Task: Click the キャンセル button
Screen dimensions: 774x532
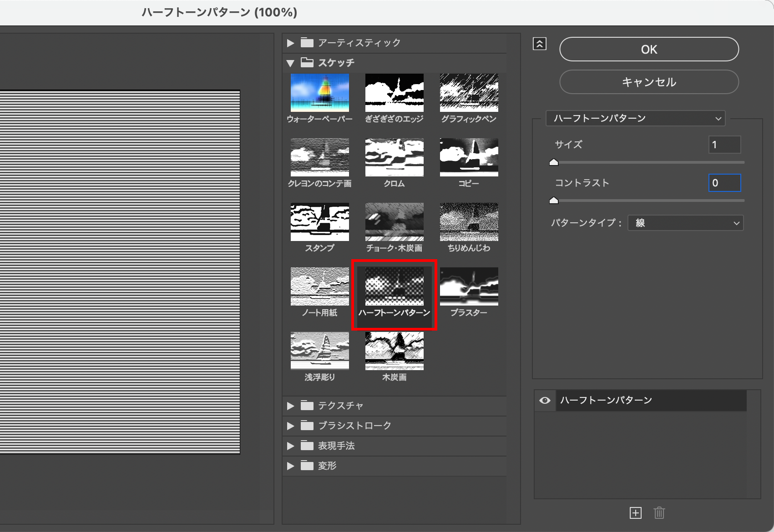Action: (649, 82)
